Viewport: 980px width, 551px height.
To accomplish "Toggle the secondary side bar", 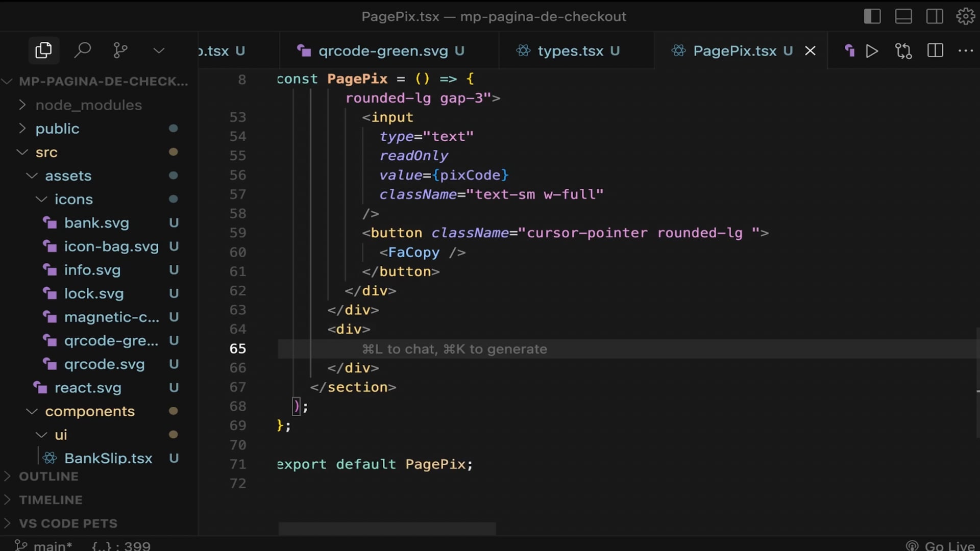I will 935,16.
